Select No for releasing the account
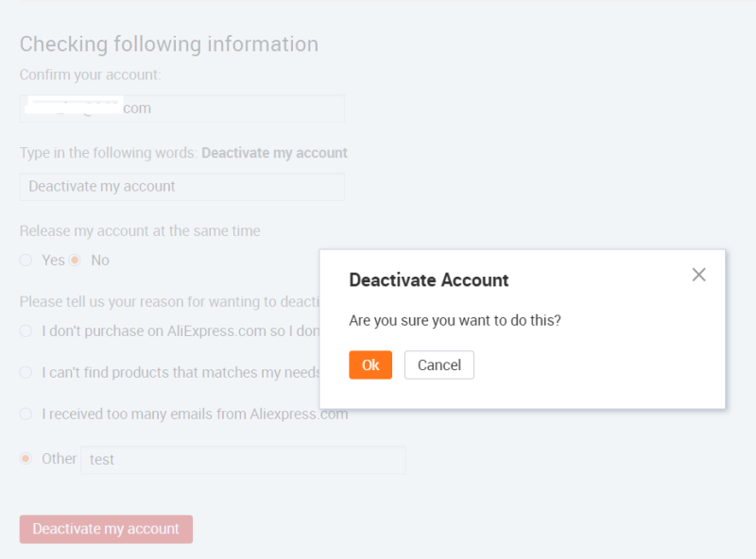This screenshot has height=559, width=756. coord(76,260)
